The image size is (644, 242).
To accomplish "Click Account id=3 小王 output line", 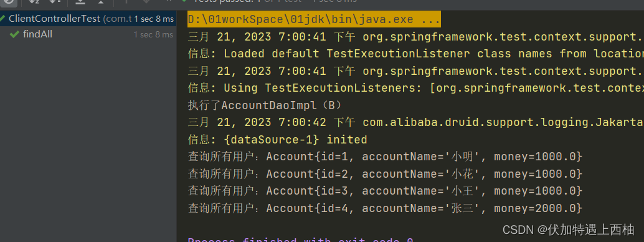I will pos(385,191).
